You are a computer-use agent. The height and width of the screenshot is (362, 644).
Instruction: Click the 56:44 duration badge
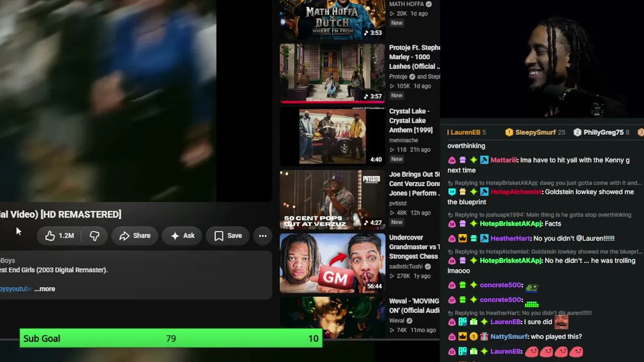click(x=374, y=286)
